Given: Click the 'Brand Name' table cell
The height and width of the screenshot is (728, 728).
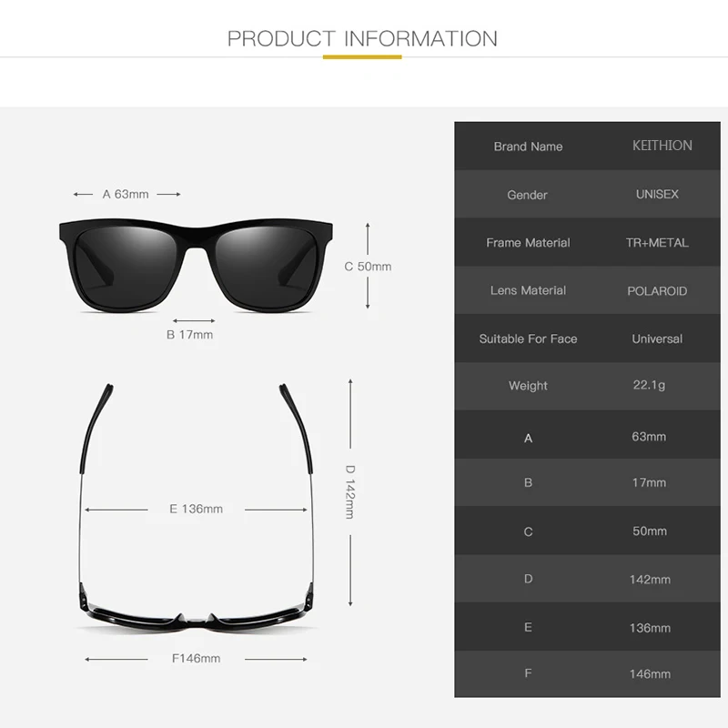Looking at the screenshot, I should pyautogui.click(x=528, y=147).
